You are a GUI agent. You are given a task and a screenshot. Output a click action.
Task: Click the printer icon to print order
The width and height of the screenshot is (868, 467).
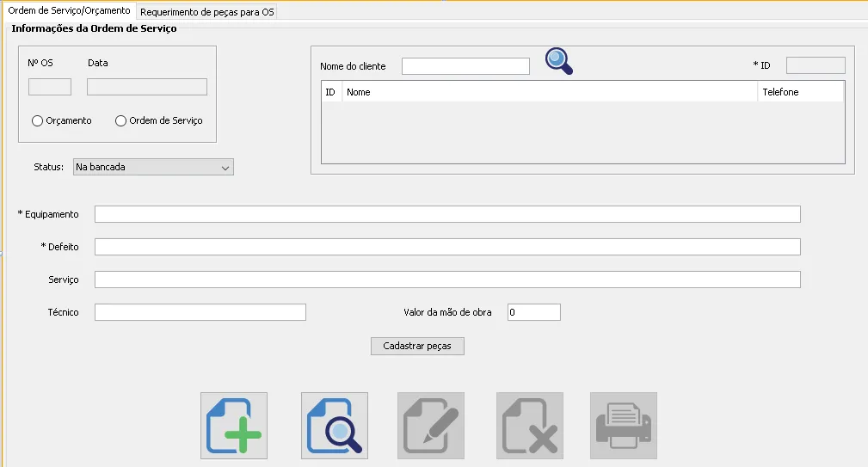pos(624,426)
